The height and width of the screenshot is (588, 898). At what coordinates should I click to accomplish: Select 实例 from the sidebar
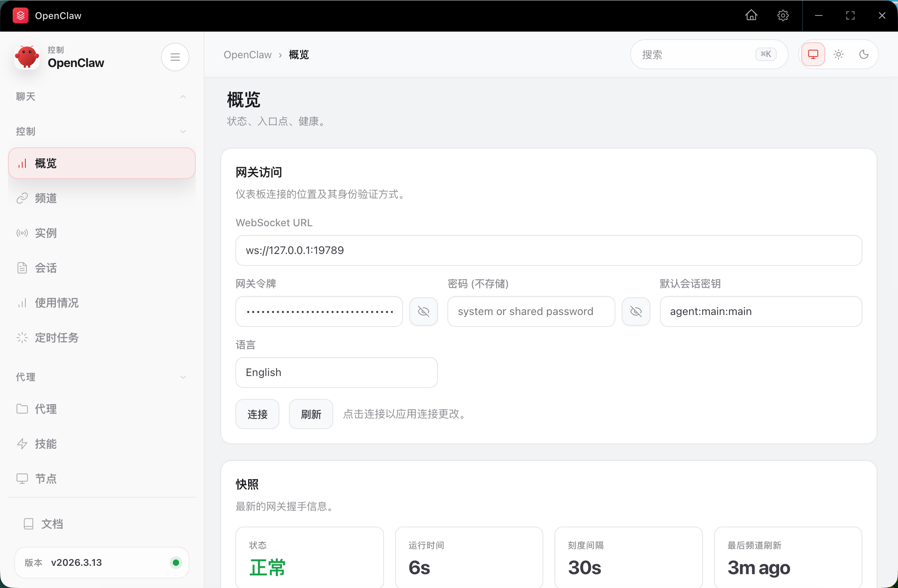(45, 233)
